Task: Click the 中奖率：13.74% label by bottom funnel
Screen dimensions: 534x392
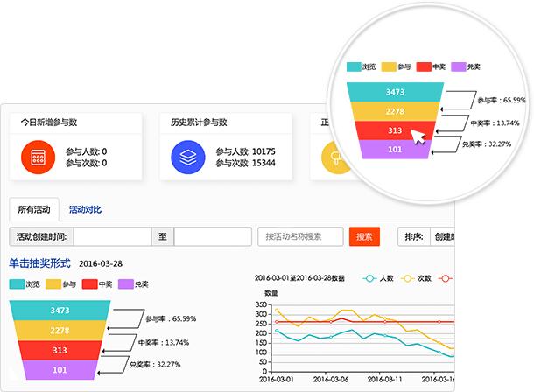Action: coord(164,342)
